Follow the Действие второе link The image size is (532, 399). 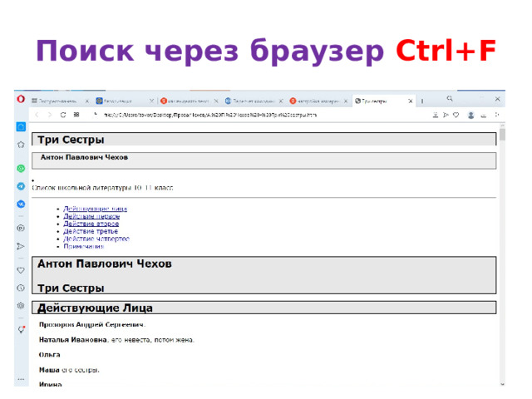(x=91, y=224)
